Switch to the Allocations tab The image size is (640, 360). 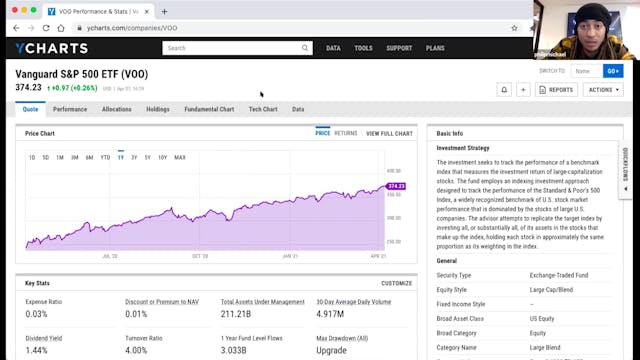117,109
